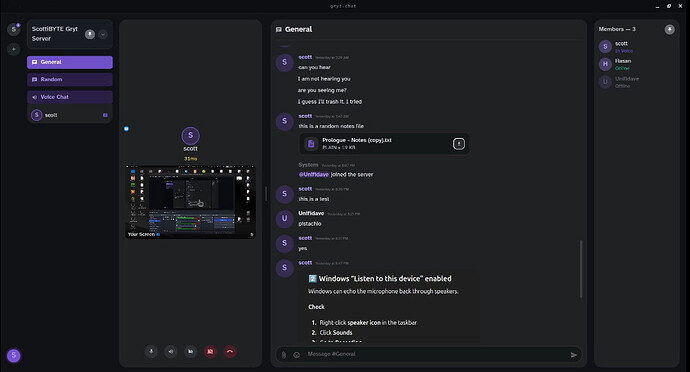Viewport: 690px width, 372px height.
Task: Attach a file with the paperclip icon
Action: coord(284,354)
